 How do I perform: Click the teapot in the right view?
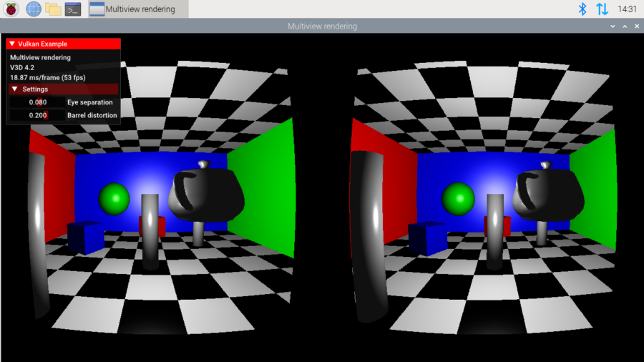(x=544, y=193)
